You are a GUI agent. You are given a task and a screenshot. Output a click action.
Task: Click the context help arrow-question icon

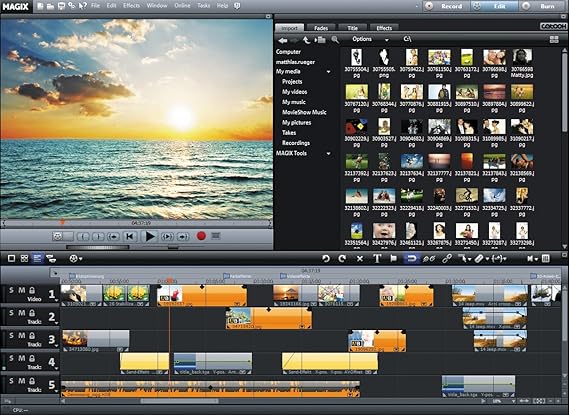(83, 6)
